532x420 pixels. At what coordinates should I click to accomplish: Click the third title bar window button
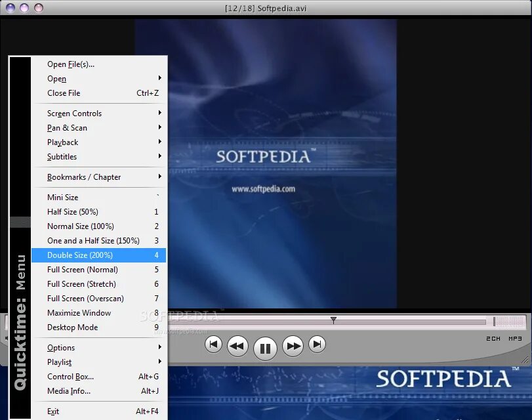pos(39,7)
